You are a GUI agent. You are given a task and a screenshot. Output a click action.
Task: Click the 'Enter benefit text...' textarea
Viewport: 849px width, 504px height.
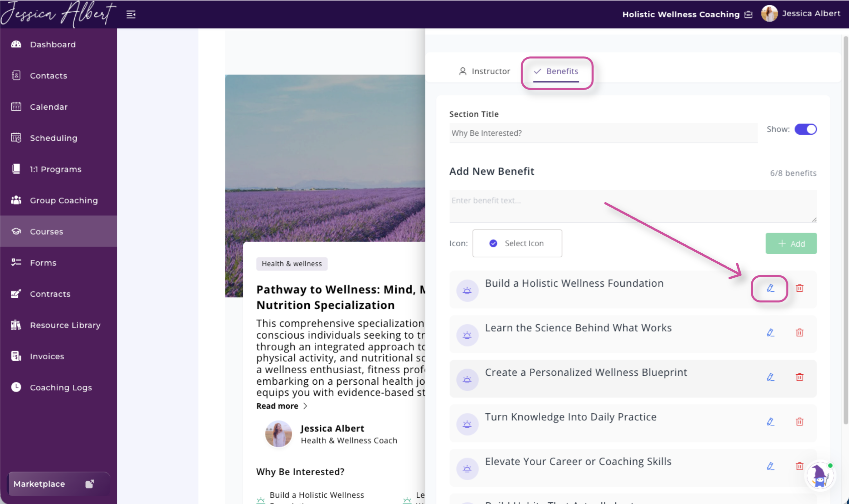point(633,206)
